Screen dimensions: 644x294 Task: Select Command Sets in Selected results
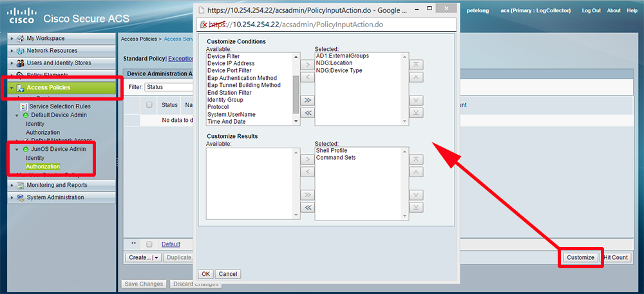336,157
